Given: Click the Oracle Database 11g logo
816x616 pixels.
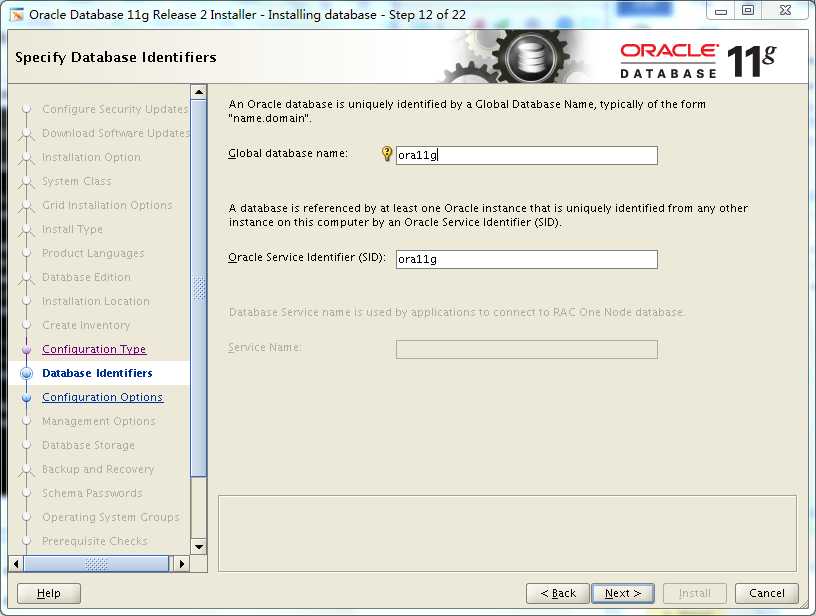Looking at the screenshot, I should coord(698,61).
